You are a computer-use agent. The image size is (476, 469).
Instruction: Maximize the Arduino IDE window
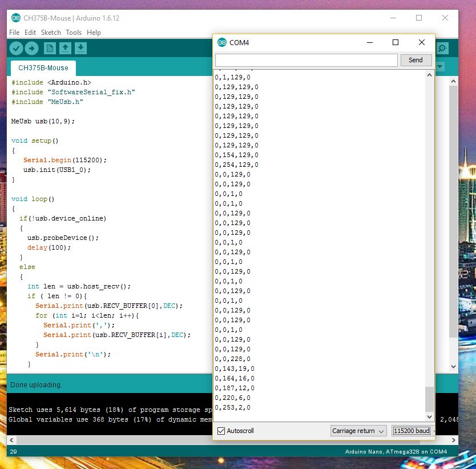tap(419, 18)
